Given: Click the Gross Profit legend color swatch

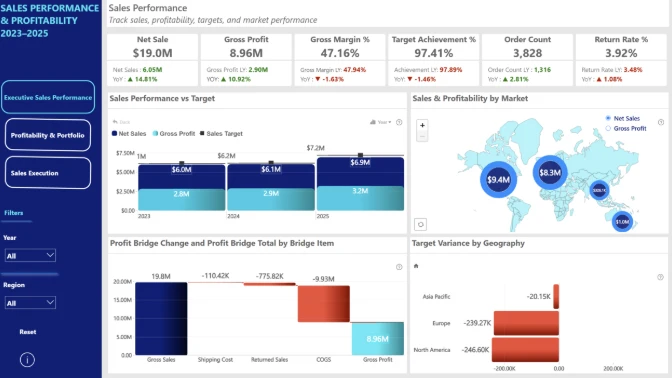Looking at the screenshot, I should pos(155,134).
